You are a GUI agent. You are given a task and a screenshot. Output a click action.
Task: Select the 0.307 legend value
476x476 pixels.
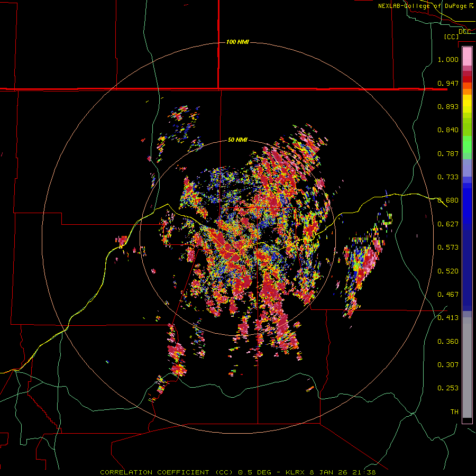pyautogui.click(x=448, y=365)
